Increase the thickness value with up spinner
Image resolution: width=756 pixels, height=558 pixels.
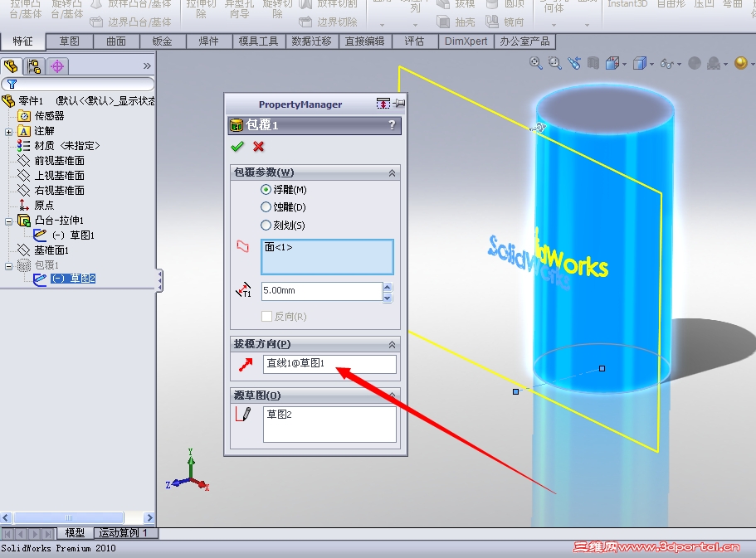tap(388, 287)
